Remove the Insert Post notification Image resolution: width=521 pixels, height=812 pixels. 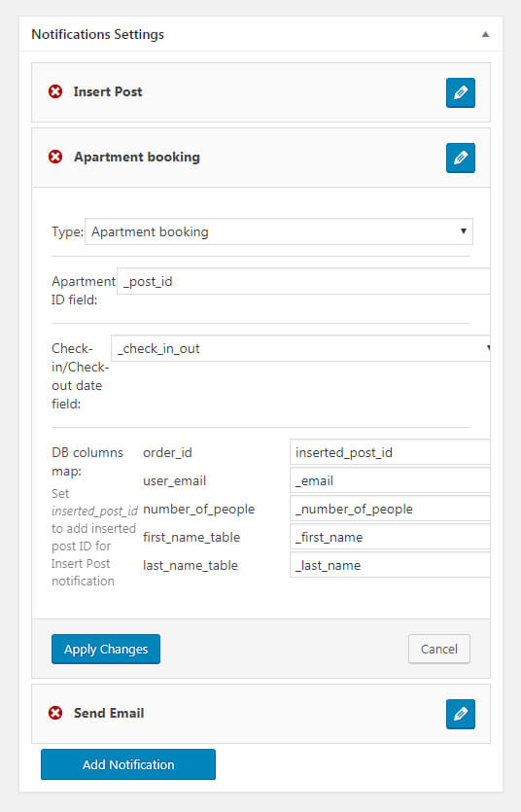point(55,91)
